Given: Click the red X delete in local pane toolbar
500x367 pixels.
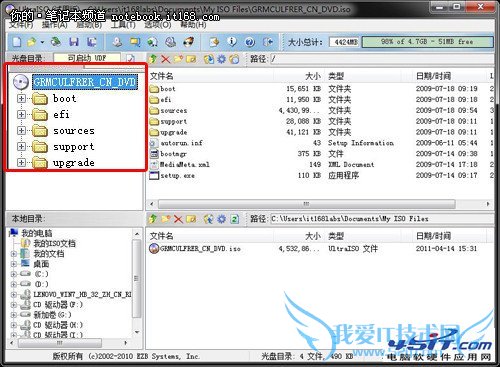Looking at the screenshot, I should [178, 219].
